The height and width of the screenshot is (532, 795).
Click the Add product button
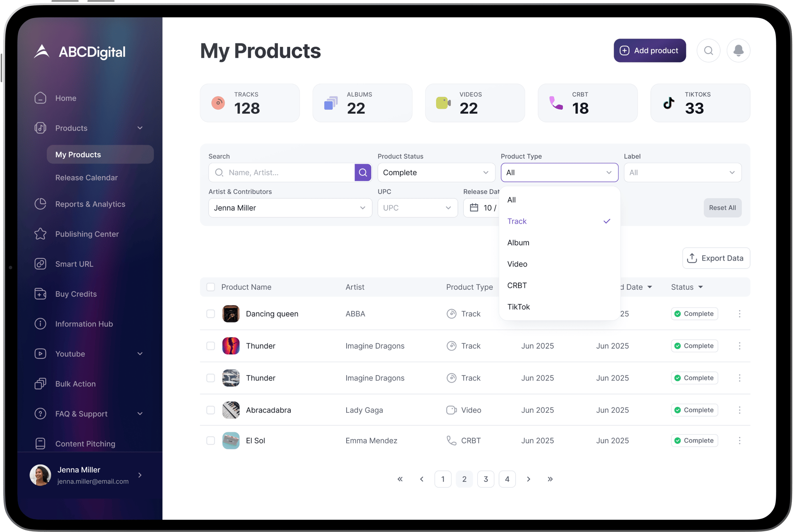(650, 50)
